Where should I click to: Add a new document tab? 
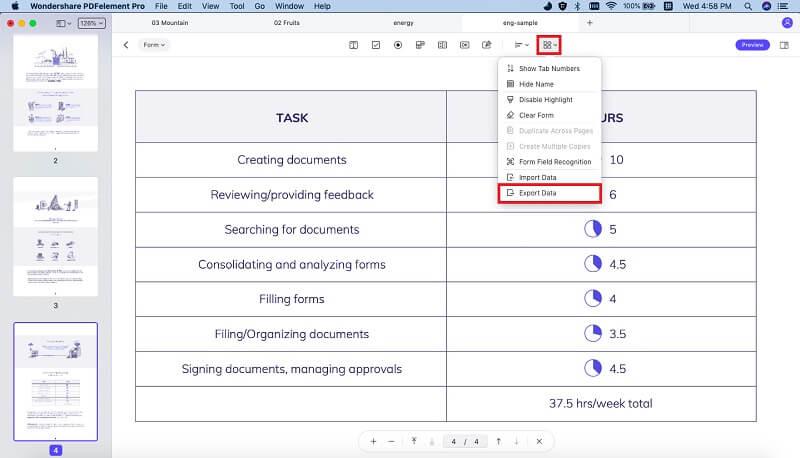[590, 23]
